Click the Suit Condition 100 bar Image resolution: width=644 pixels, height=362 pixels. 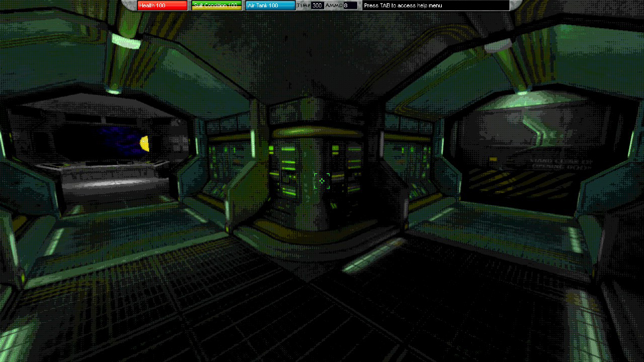click(216, 5)
